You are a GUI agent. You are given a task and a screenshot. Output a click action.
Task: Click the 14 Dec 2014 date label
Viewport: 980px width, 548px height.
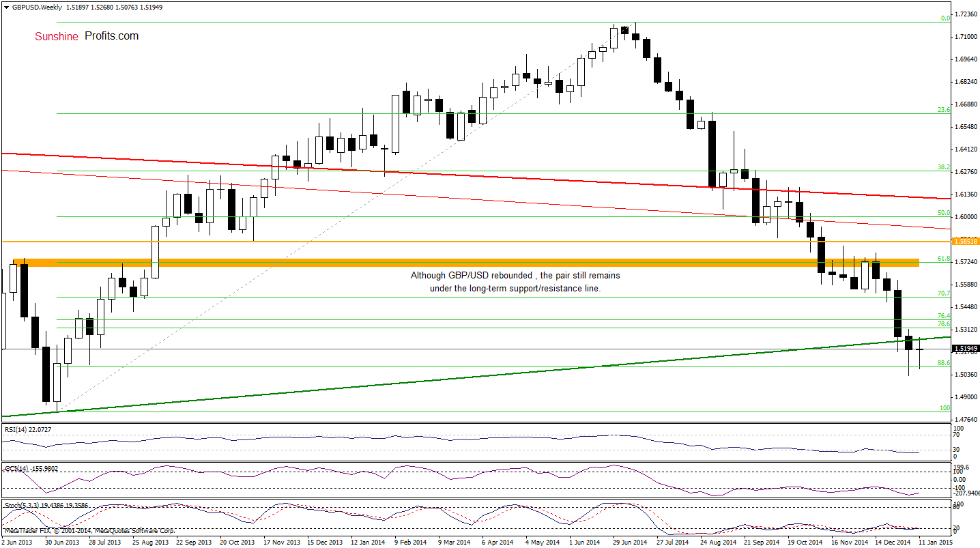click(x=894, y=543)
